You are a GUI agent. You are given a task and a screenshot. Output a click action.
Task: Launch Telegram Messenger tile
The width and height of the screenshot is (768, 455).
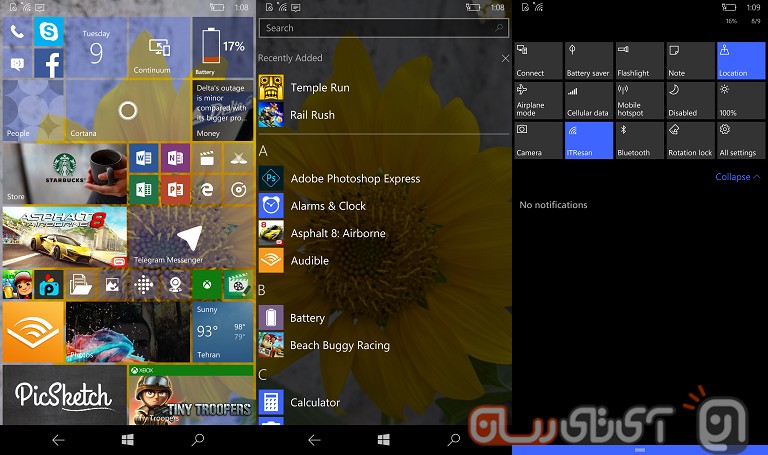point(189,237)
